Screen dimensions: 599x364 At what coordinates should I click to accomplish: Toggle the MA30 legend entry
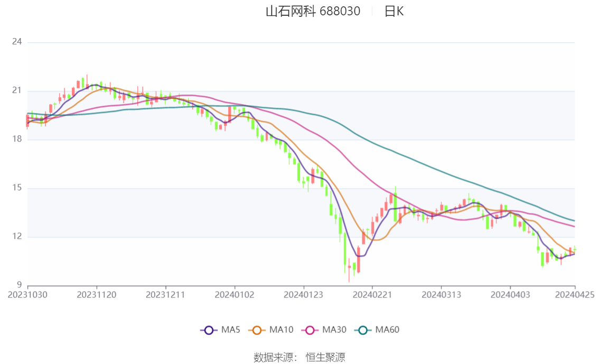tap(324, 330)
